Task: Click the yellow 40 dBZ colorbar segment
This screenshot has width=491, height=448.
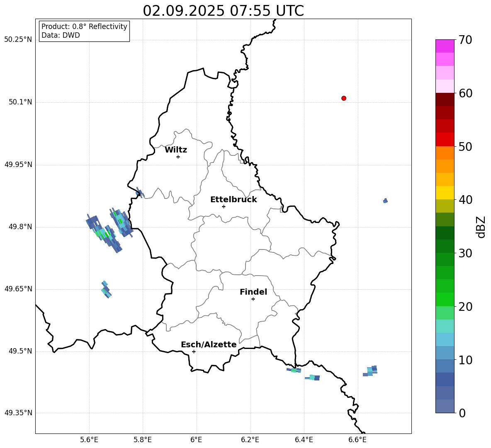Action: (445, 193)
